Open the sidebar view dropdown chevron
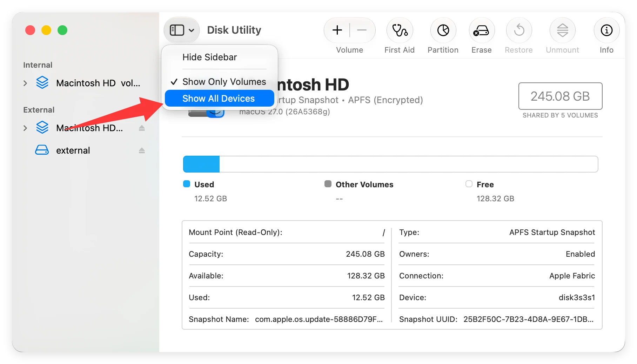This screenshot has height=364, width=637. [192, 30]
